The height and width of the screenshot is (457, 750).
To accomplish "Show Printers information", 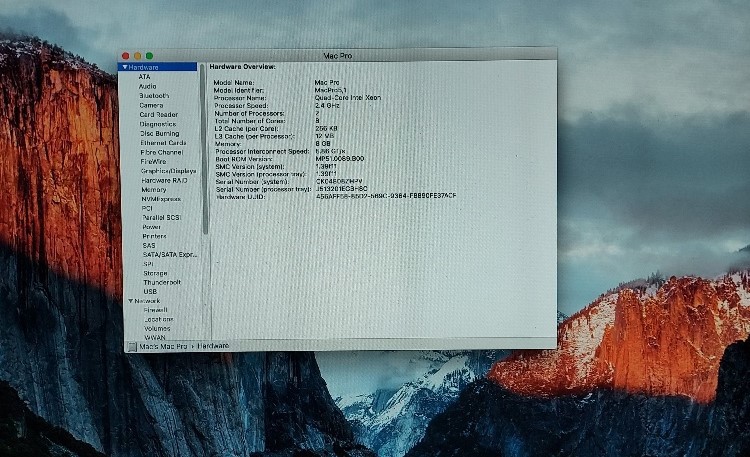I will click(x=154, y=236).
